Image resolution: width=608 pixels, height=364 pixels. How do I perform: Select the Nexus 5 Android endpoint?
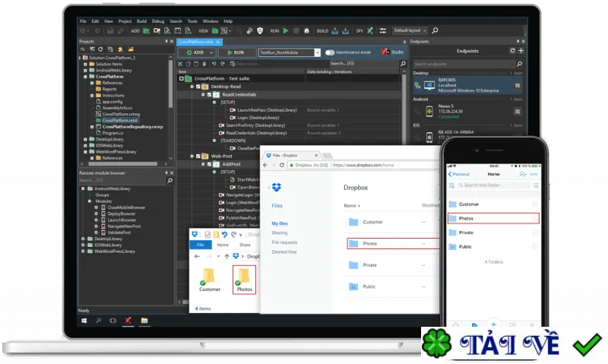click(467, 112)
